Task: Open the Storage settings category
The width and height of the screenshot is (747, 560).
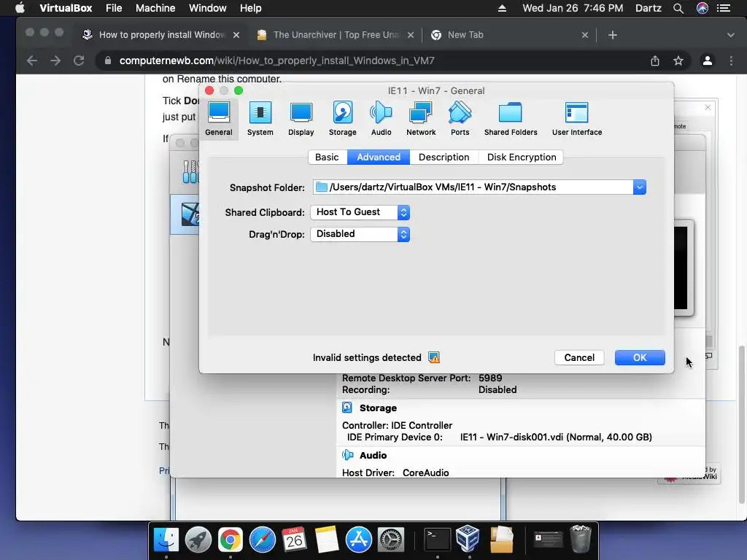Action: tap(343, 119)
